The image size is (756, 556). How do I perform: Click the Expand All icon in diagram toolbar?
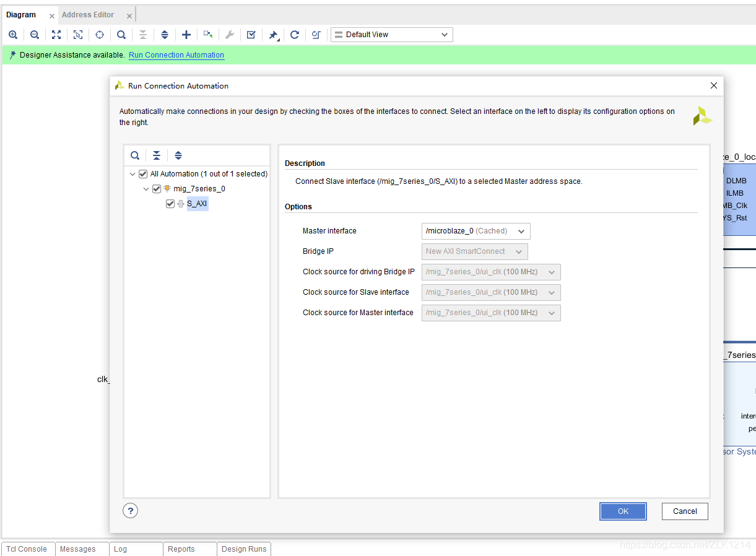(165, 35)
